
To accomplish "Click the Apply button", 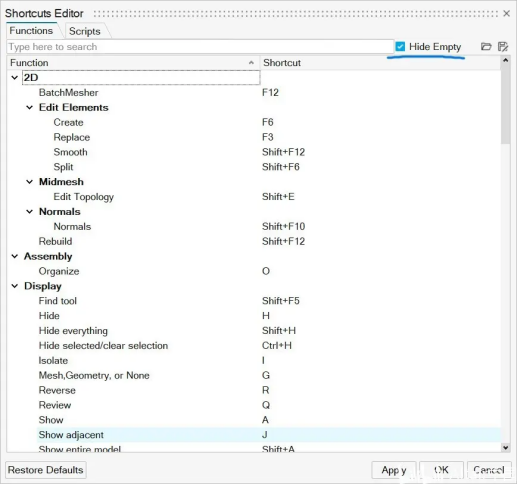I will pos(394,470).
